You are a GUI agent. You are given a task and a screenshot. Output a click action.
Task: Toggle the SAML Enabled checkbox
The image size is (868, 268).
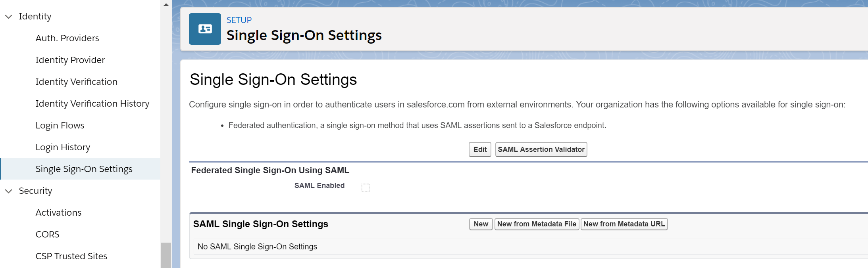tap(366, 188)
